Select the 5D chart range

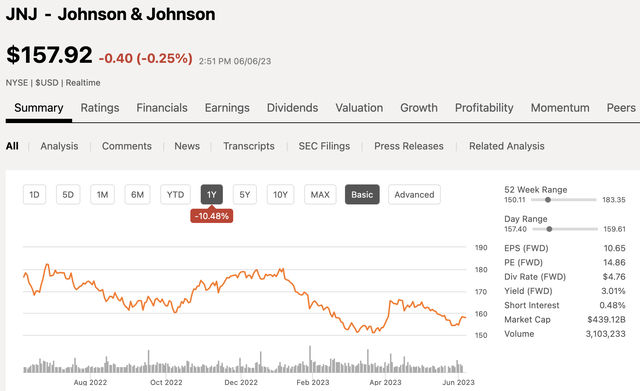coord(68,195)
